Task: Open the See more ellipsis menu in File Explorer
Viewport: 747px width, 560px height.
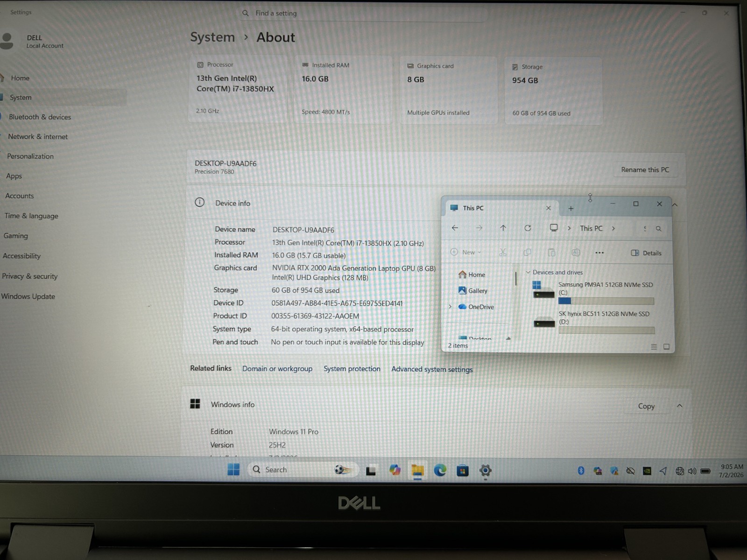Action: pyautogui.click(x=599, y=253)
